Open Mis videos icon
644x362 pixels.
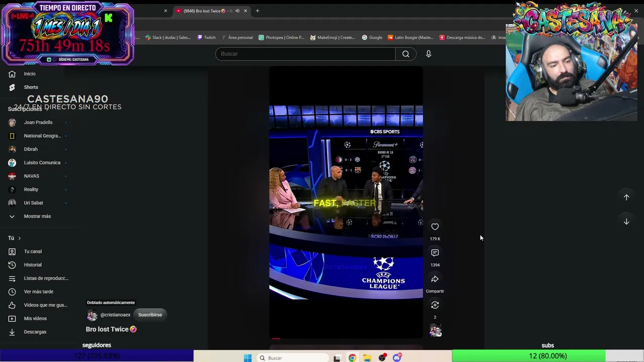[12, 319]
